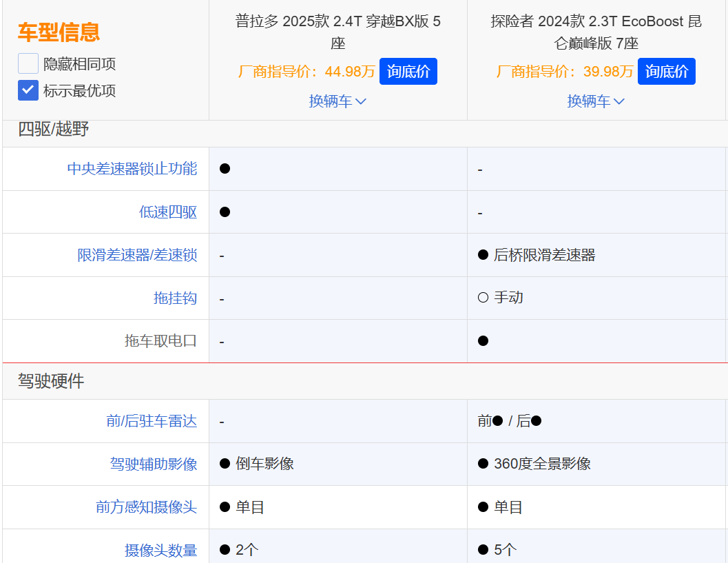Click 单目 value in 普拉多 column

(x=250, y=506)
